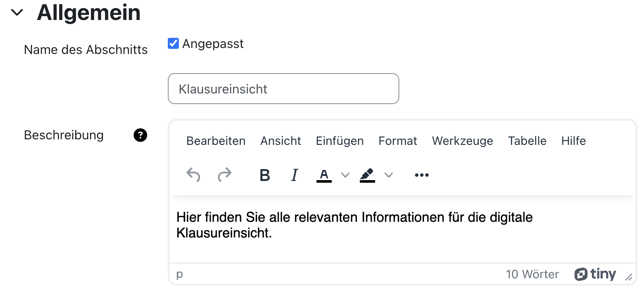Screen dimensions: 644x294
Task: Click the Tiny editor logo
Action: coord(595,274)
